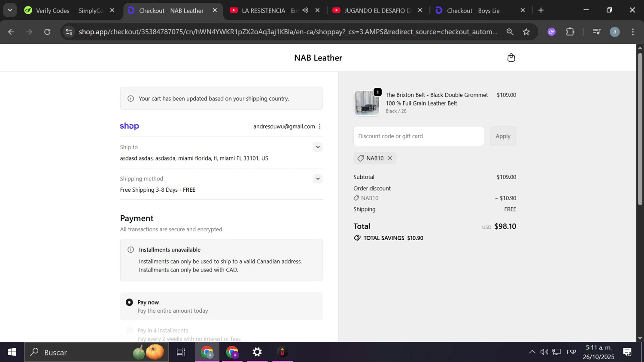The height and width of the screenshot is (362, 644).
Task: Click the address bar URL
Action: point(288,32)
